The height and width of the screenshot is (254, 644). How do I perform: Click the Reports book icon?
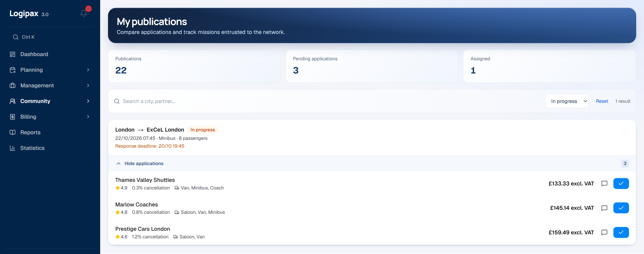[13, 132]
